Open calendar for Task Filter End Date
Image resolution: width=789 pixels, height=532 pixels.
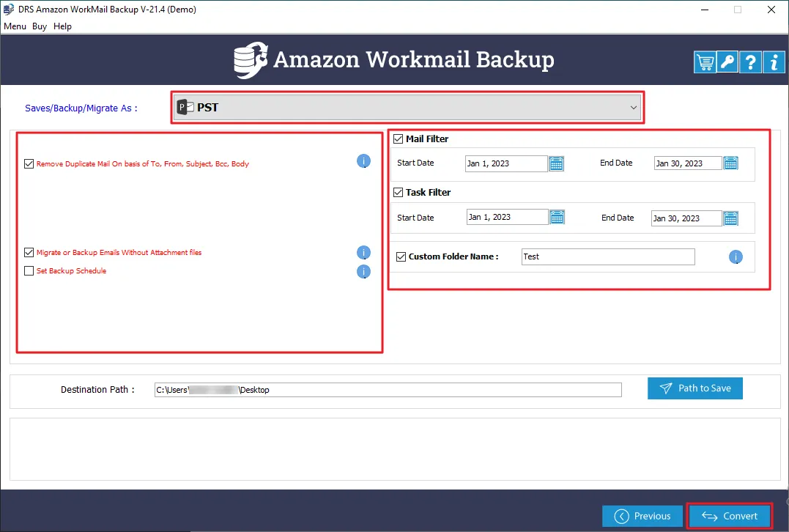[x=730, y=218]
